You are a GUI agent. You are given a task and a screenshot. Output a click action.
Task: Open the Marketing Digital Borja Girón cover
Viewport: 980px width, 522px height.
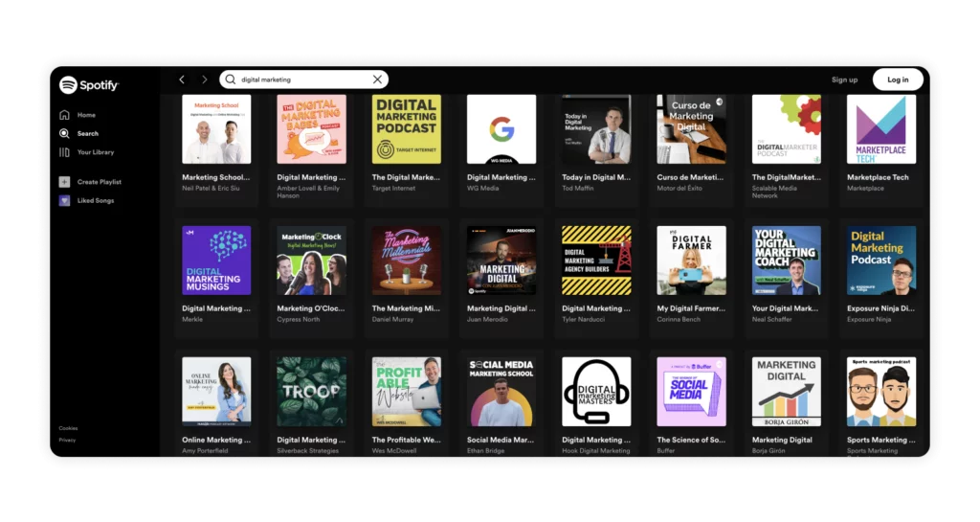787,392
